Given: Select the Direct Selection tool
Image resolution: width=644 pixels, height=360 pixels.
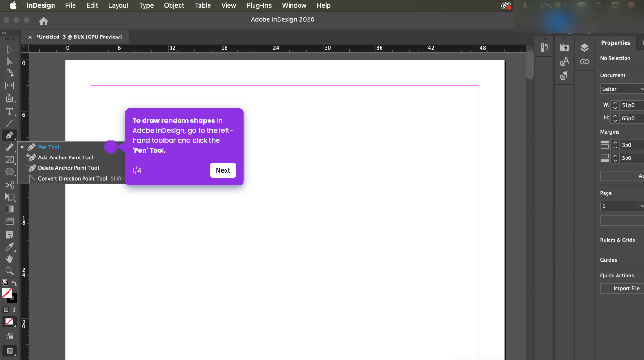Looking at the screenshot, I should pyautogui.click(x=9, y=62).
